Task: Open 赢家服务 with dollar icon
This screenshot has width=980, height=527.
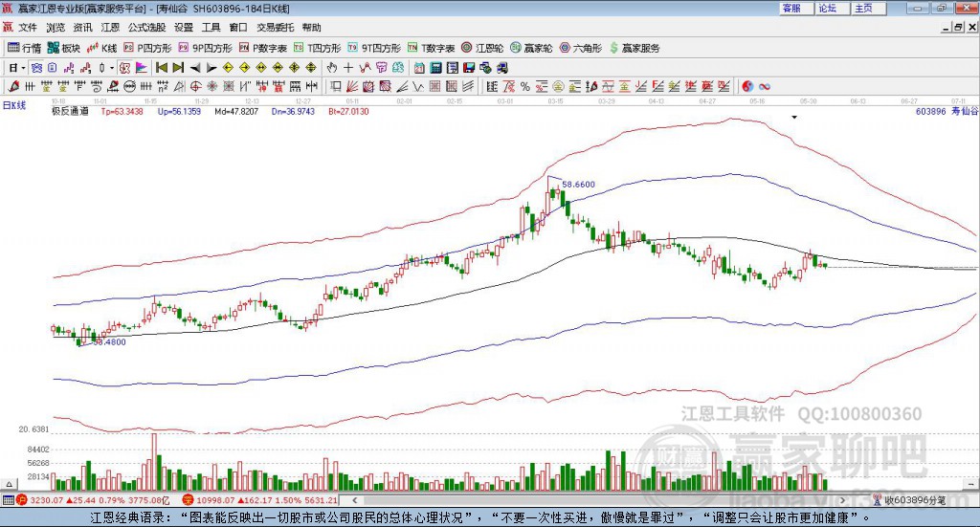Action: tap(635, 48)
